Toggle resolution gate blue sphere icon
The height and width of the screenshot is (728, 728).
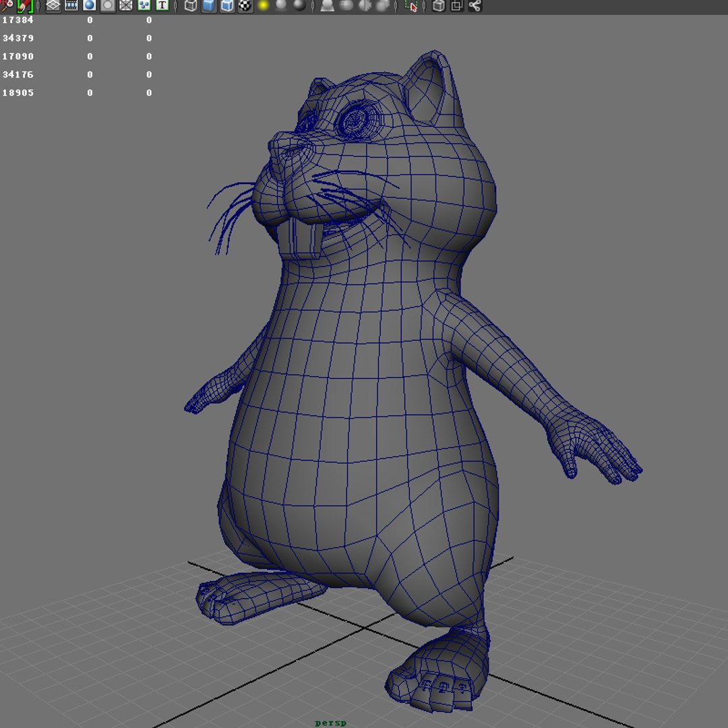89,5
